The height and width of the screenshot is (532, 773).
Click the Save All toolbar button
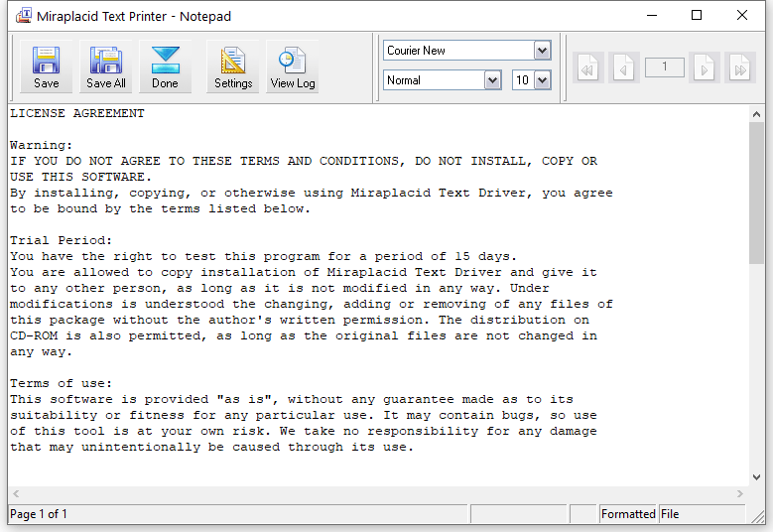pyautogui.click(x=105, y=66)
